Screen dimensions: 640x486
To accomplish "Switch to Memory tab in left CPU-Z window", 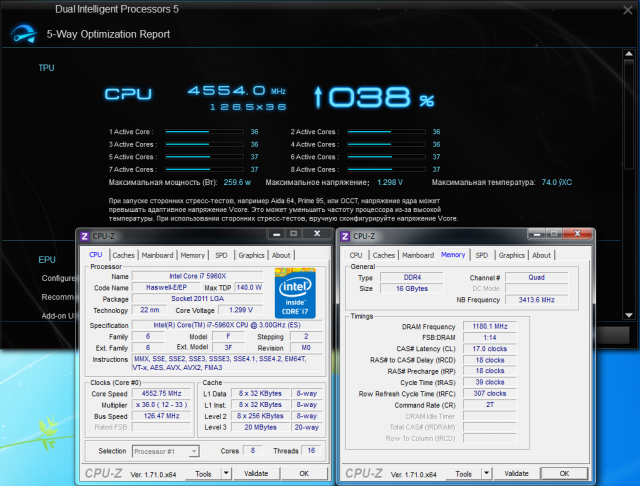I will click(x=193, y=255).
